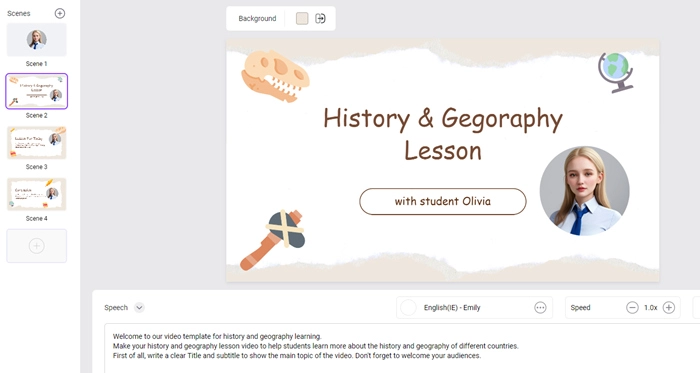
Task: Select the Scene 2 thumbnail
Action: 37,91
